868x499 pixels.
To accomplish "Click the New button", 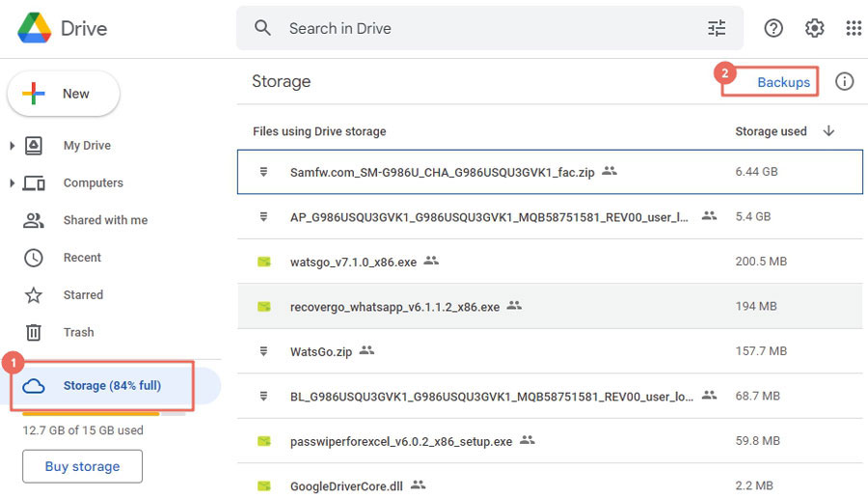I will [x=63, y=94].
